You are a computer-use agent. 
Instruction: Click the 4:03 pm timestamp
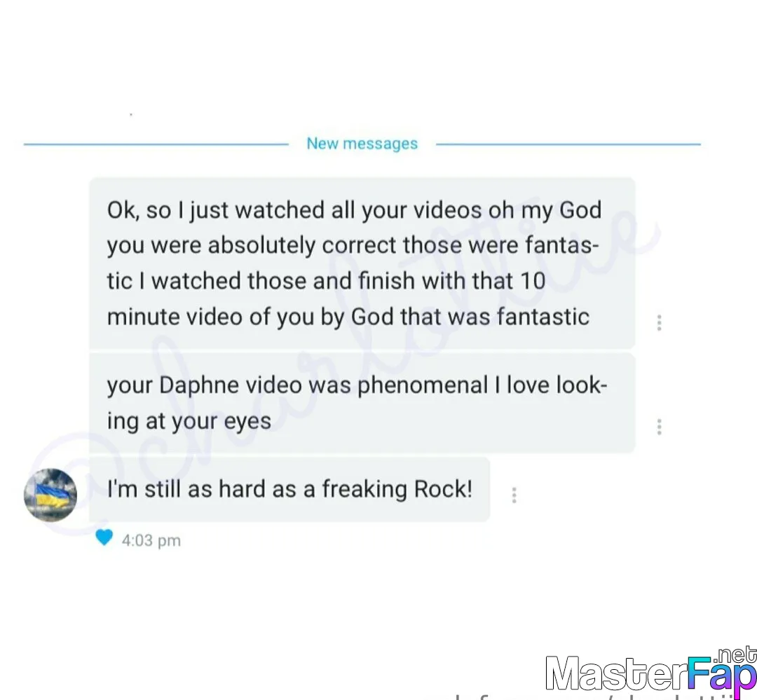point(151,540)
